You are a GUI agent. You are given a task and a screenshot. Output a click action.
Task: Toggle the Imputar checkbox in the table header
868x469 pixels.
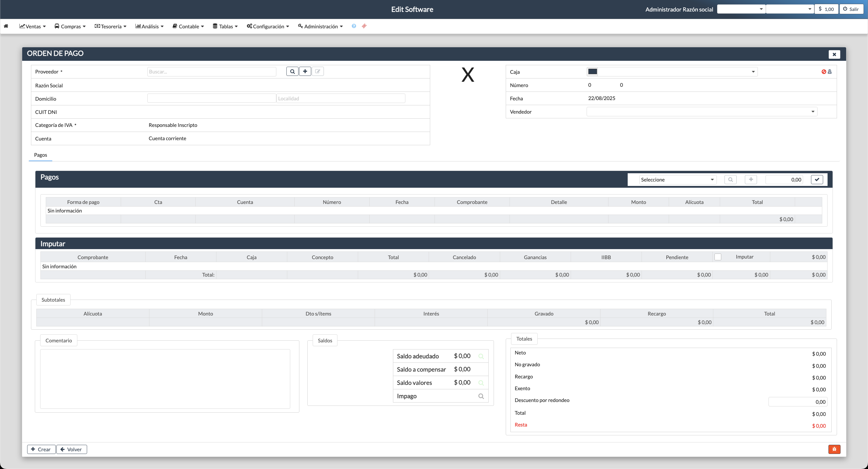[718, 256]
